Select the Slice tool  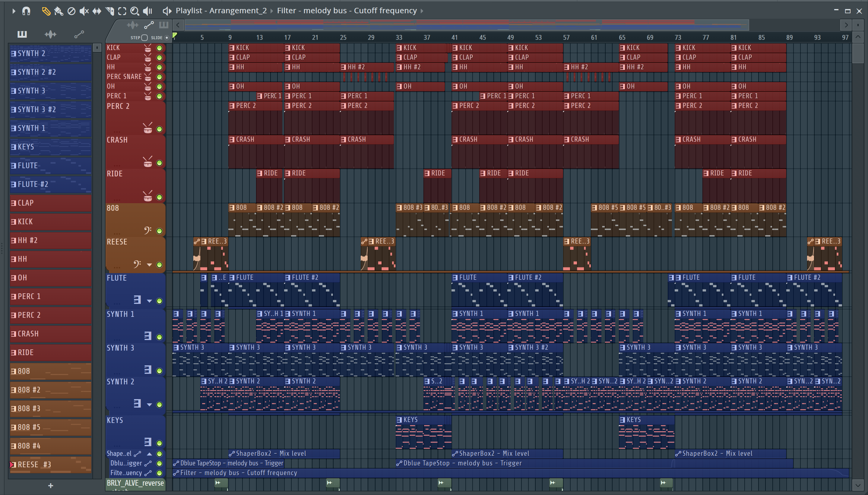109,11
